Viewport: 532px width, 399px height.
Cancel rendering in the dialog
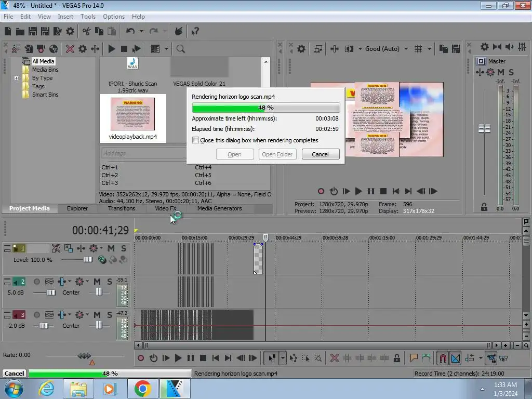[320, 154]
